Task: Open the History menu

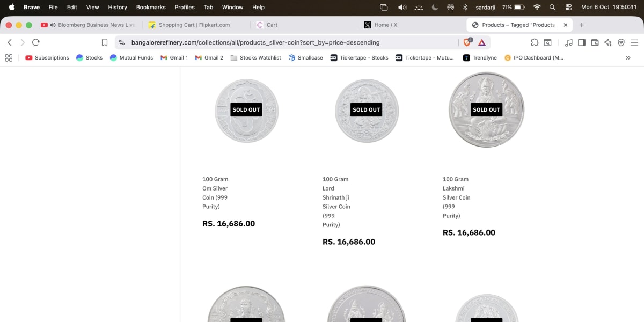Action: 118,7
